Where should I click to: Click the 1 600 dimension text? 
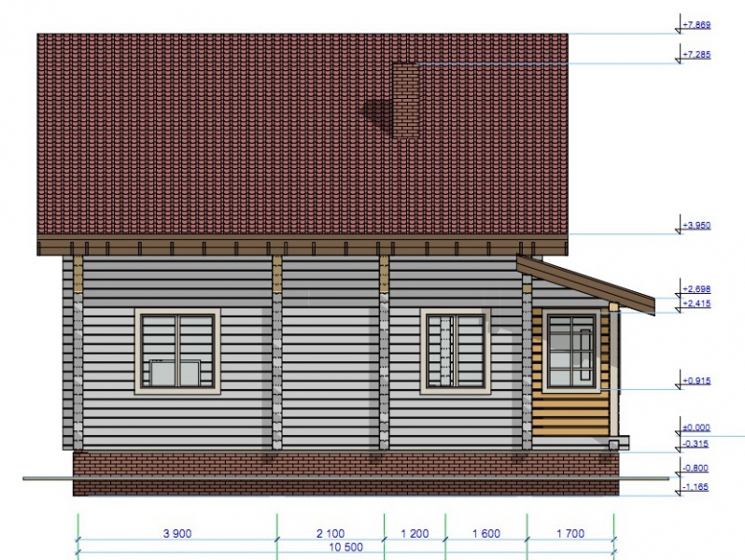pos(486,534)
